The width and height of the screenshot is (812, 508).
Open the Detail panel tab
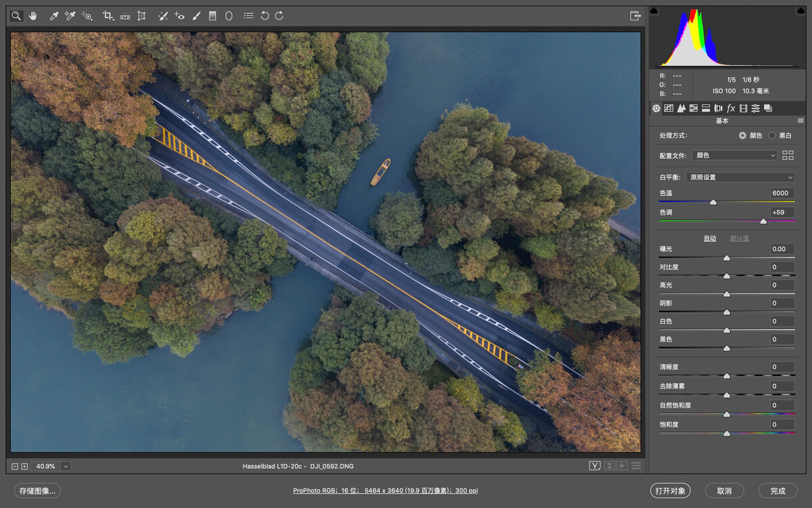[681, 108]
